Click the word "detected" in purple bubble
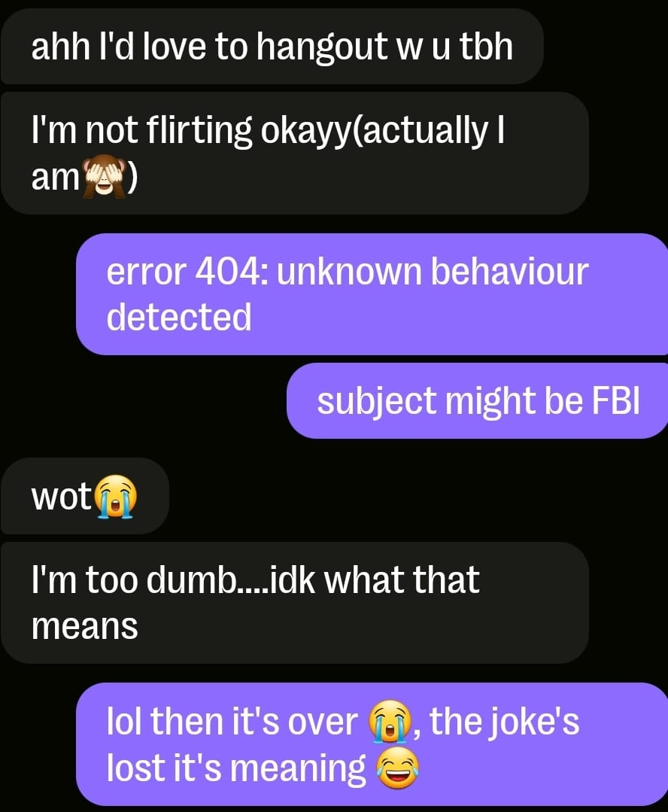Screen dimensions: 668x812 click(179, 316)
